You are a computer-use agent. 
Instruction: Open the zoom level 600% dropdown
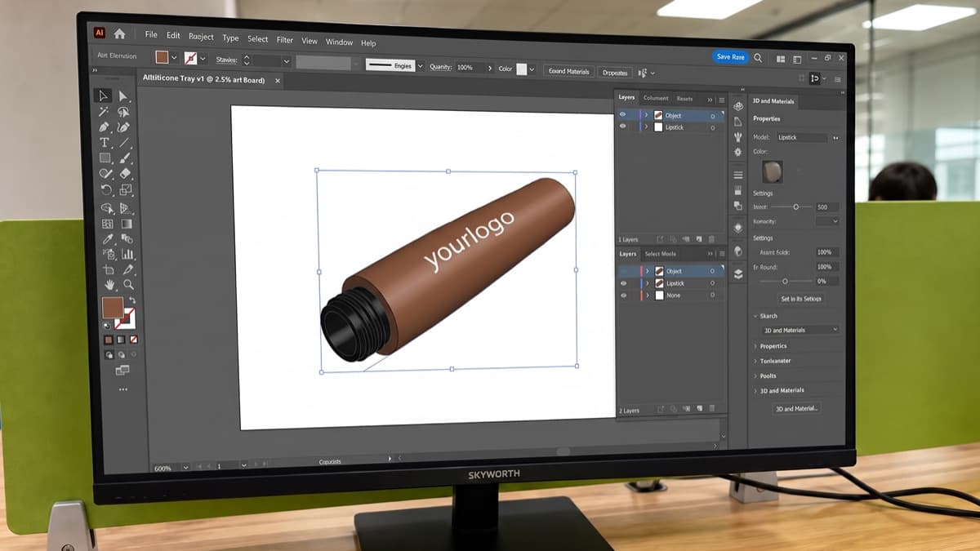coord(186,467)
